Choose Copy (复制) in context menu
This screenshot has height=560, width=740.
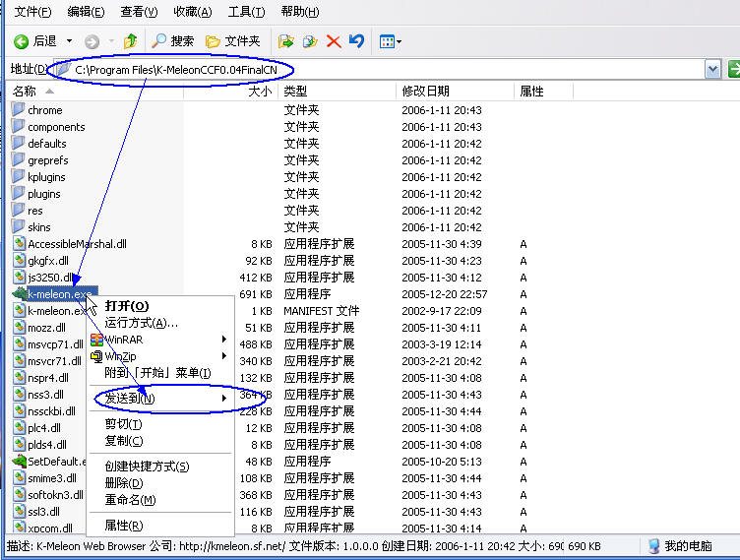click(x=160, y=441)
